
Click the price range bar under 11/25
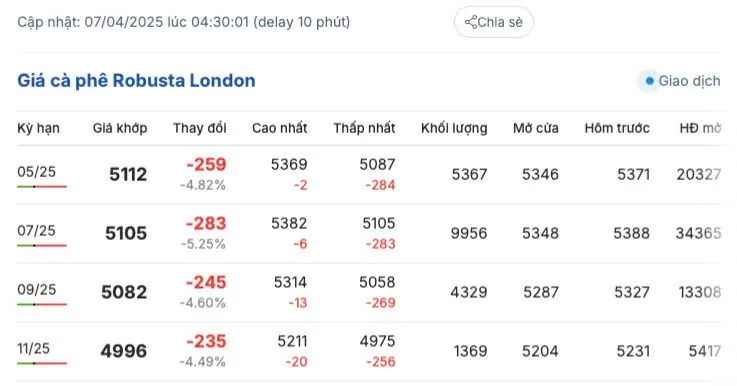pyautogui.click(x=42, y=363)
